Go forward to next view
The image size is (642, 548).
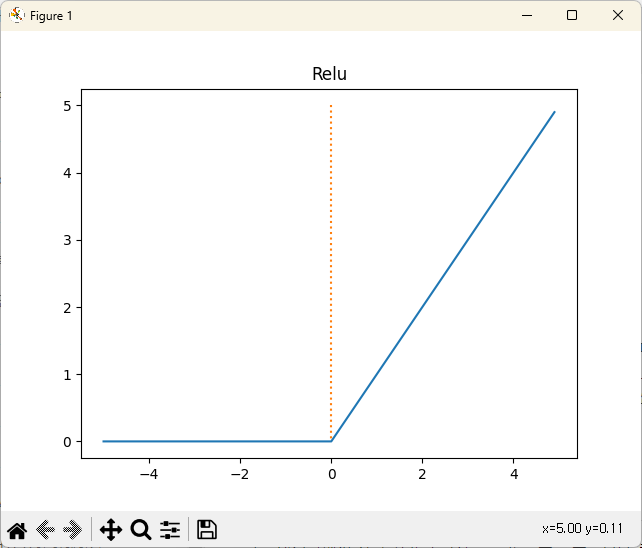click(72, 530)
